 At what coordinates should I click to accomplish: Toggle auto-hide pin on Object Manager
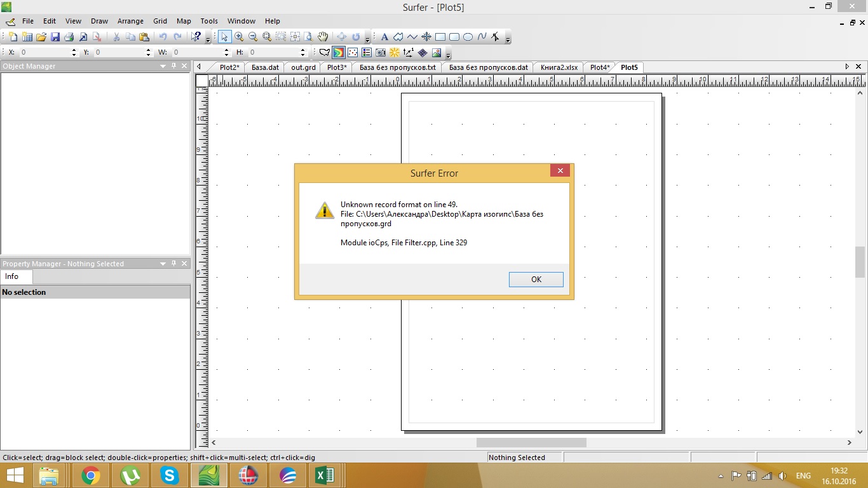[173, 66]
